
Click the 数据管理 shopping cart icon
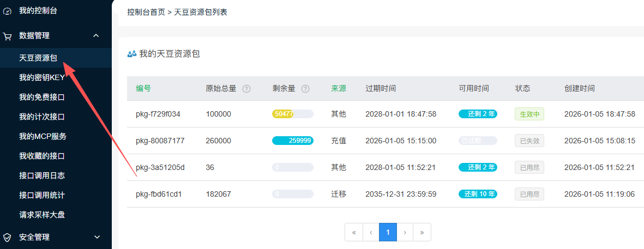pyautogui.click(x=8, y=37)
